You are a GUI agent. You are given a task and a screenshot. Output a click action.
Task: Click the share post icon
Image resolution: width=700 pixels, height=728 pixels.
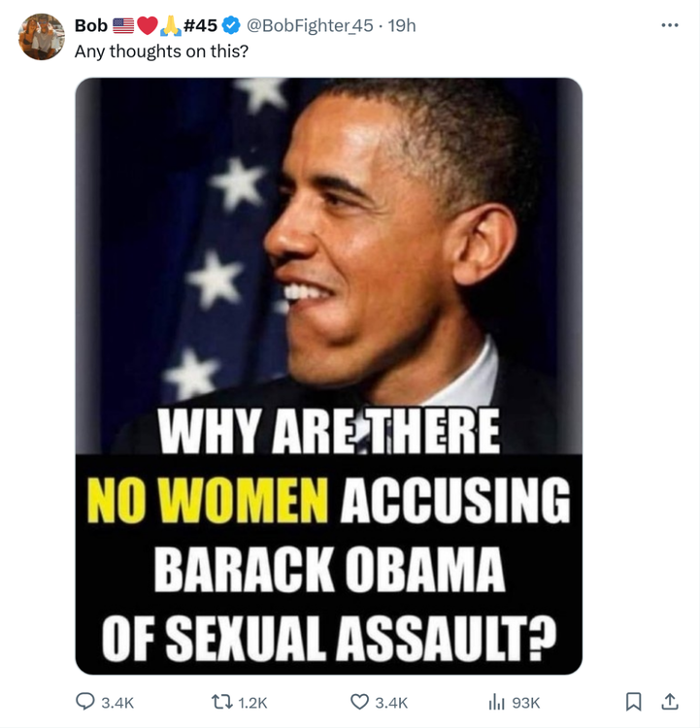[x=669, y=701]
